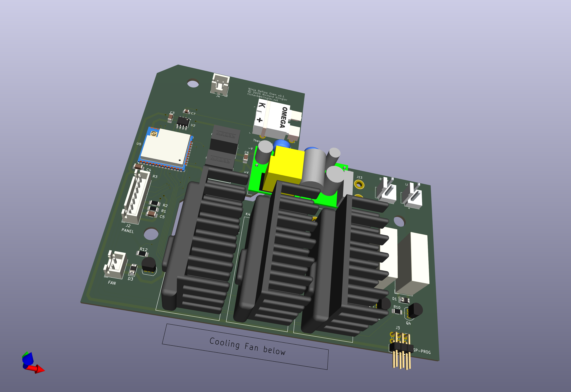
Task: Click the 'C3' reference label
Action: click(172, 113)
